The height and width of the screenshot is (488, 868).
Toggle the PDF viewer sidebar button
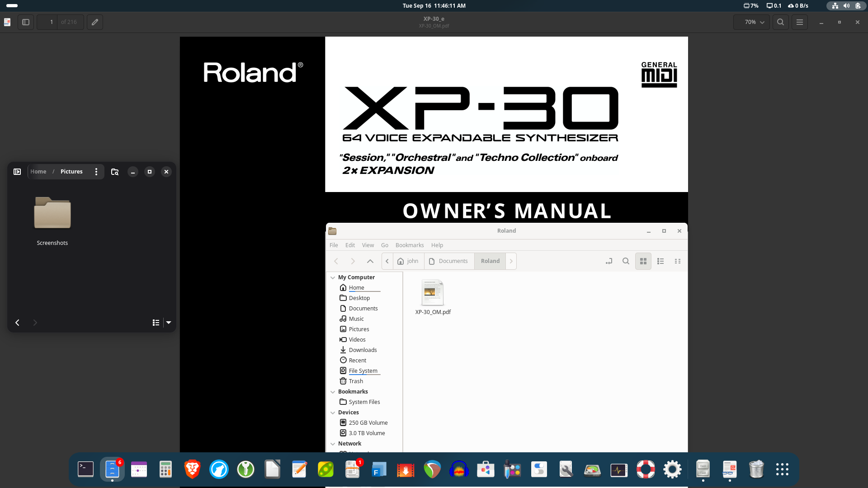click(26, 22)
